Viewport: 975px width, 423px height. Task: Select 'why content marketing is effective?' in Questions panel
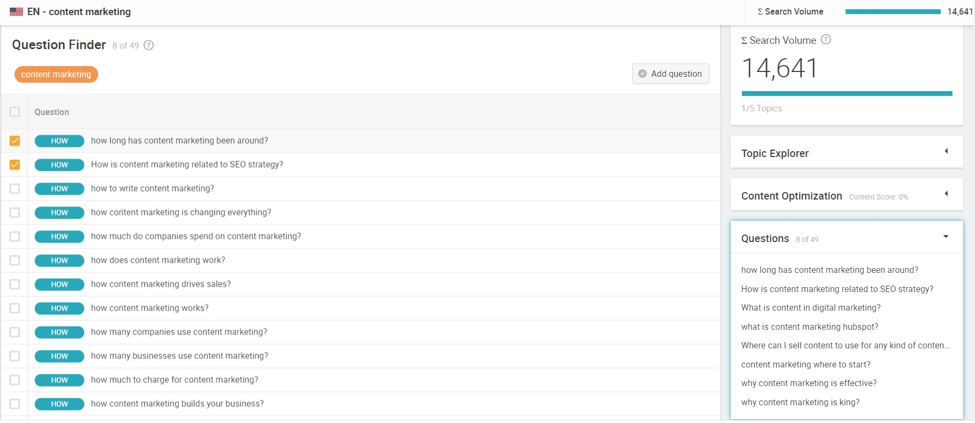809,383
